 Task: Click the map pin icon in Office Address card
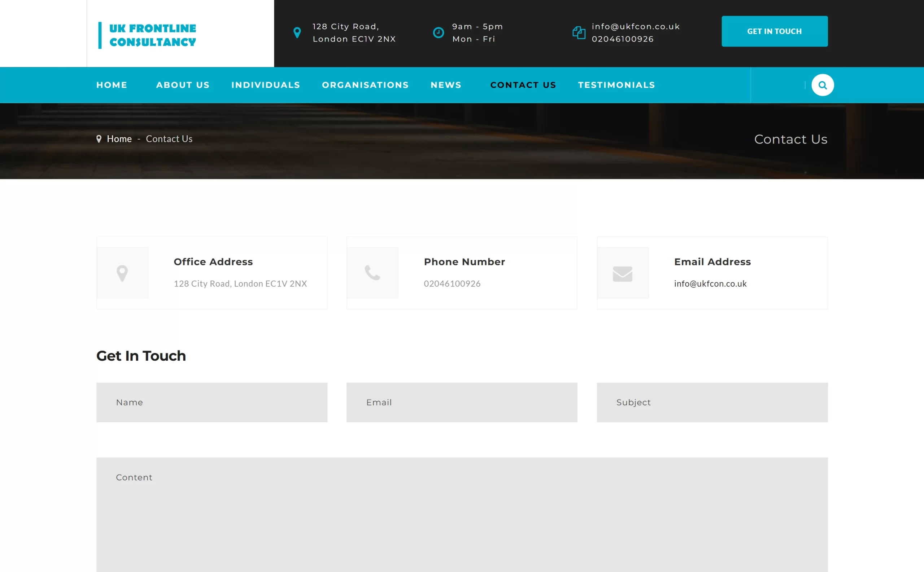122,273
